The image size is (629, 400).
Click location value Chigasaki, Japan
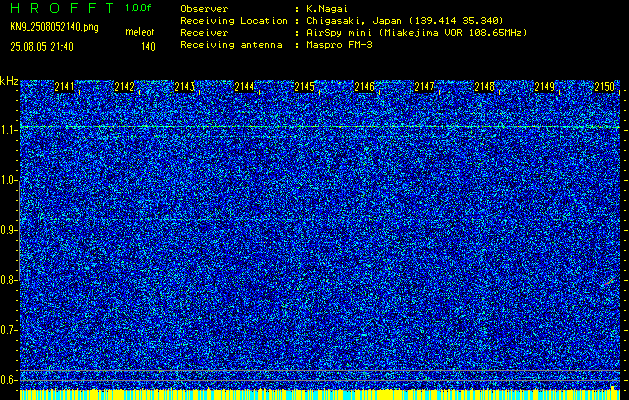coord(354,20)
